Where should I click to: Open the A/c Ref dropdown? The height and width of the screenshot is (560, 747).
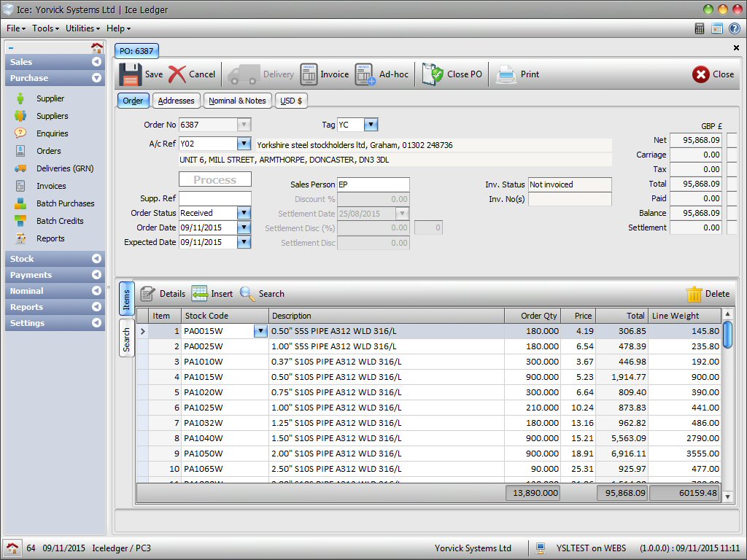244,144
